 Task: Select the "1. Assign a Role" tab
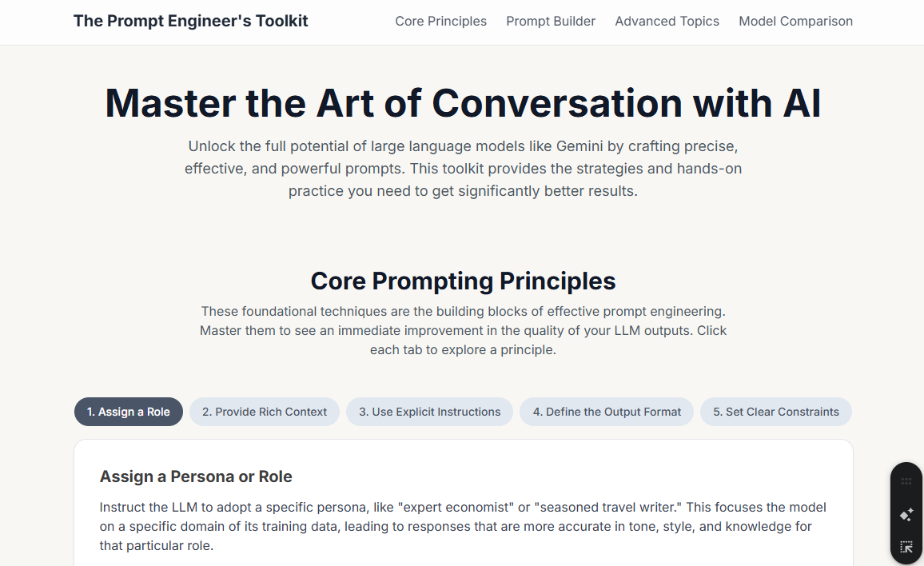coord(129,412)
